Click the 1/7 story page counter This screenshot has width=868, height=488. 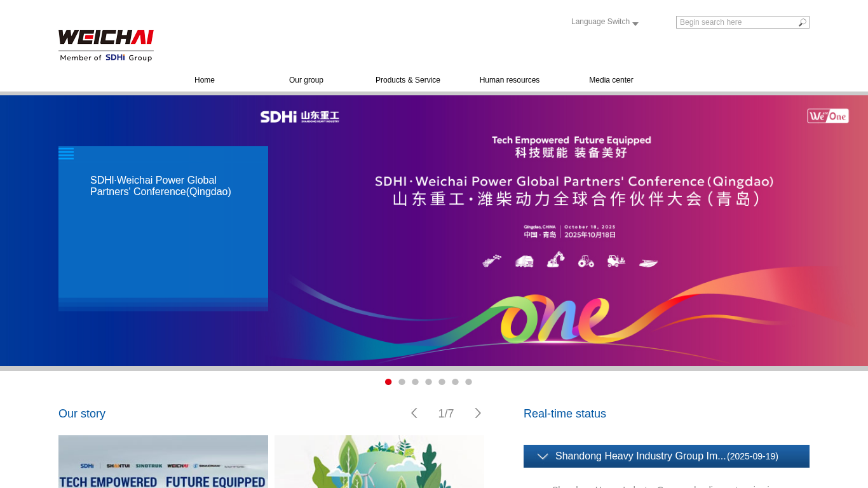(446, 414)
